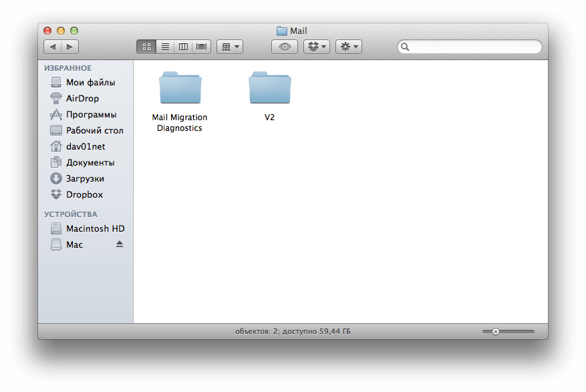The height and width of the screenshot is (392, 586).
Task: Click the AirDrop parachute icon
Action: coord(56,98)
